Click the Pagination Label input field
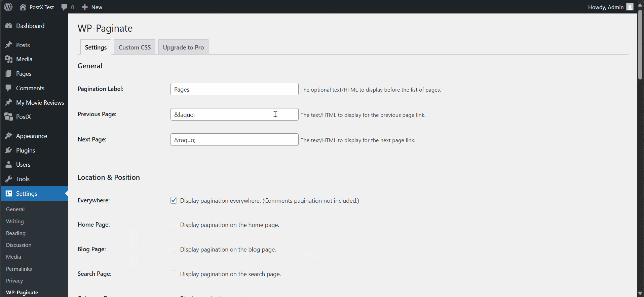 click(234, 89)
